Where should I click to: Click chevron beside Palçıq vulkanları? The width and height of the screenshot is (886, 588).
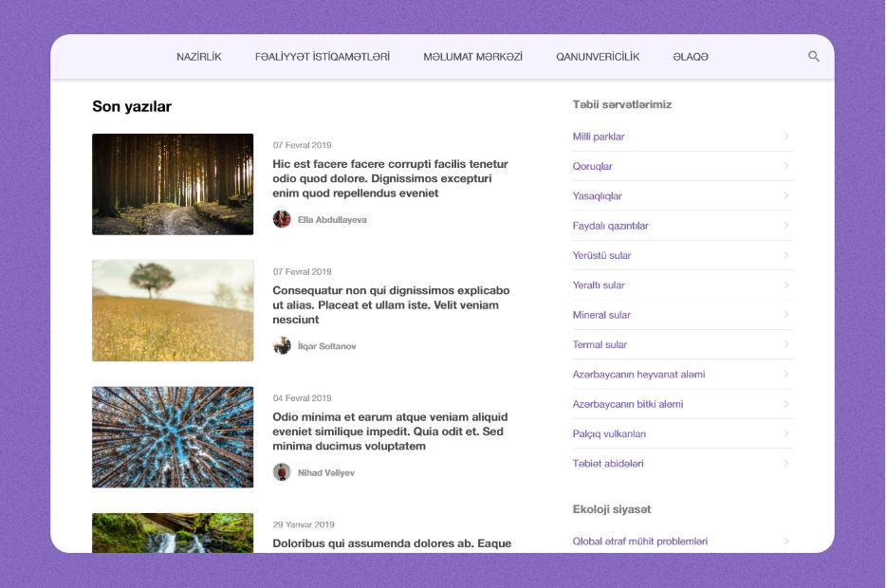(786, 433)
